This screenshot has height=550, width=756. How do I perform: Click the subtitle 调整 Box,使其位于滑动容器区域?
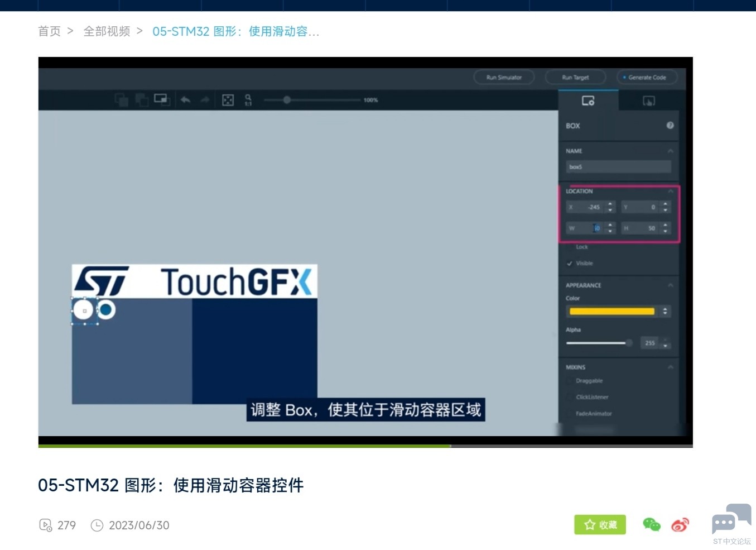tap(366, 410)
